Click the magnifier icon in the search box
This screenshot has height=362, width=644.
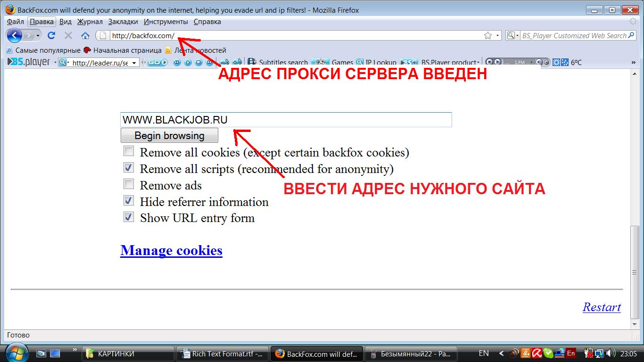click(x=511, y=35)
